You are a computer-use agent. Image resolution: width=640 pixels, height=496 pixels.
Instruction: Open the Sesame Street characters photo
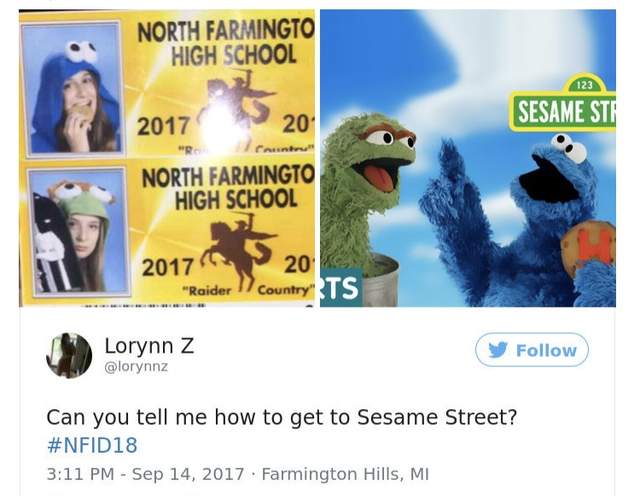click(468, 158)
